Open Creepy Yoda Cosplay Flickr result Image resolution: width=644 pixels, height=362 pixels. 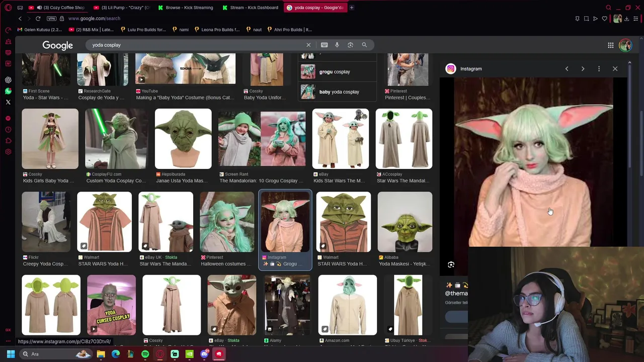tap(46, 222)
